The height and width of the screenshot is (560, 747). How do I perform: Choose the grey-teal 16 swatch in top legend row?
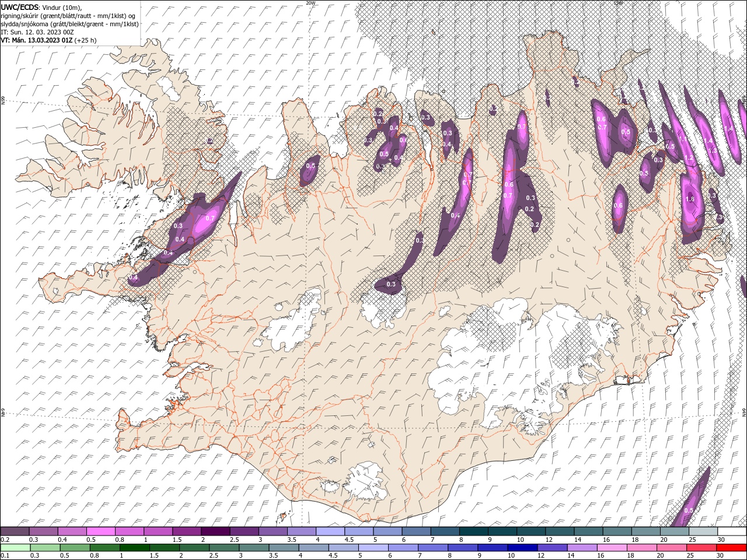(x=617, y=531)
